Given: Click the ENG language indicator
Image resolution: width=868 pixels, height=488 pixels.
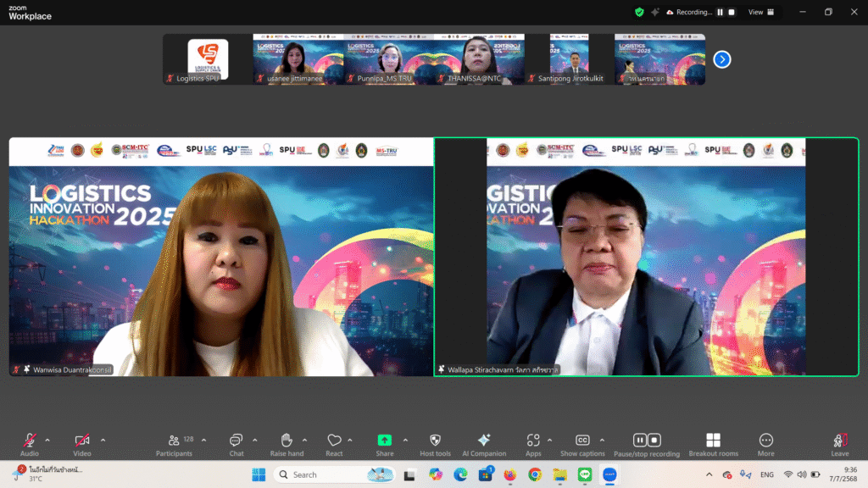Looking at the screenshot, I should click(766, 474).
